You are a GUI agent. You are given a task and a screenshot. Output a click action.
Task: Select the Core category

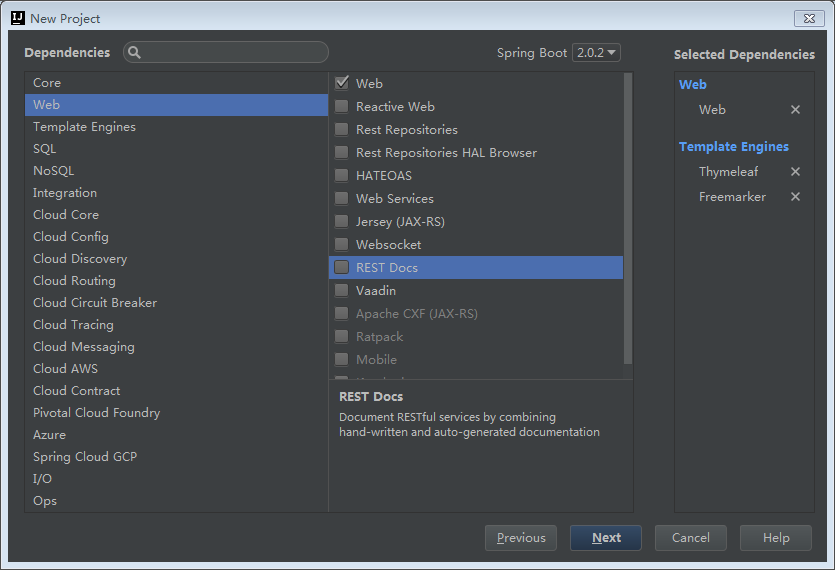point(176,83)
